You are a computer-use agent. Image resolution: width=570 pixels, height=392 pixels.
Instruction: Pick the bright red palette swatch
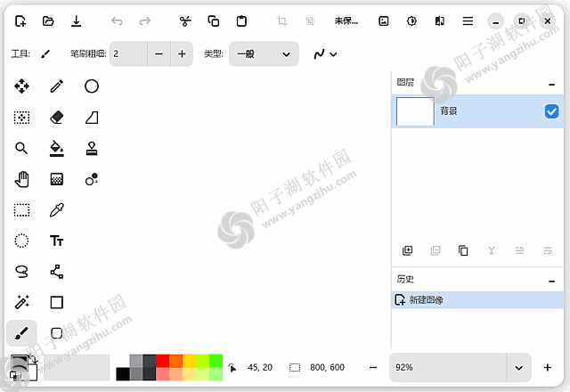click(162, 361)
